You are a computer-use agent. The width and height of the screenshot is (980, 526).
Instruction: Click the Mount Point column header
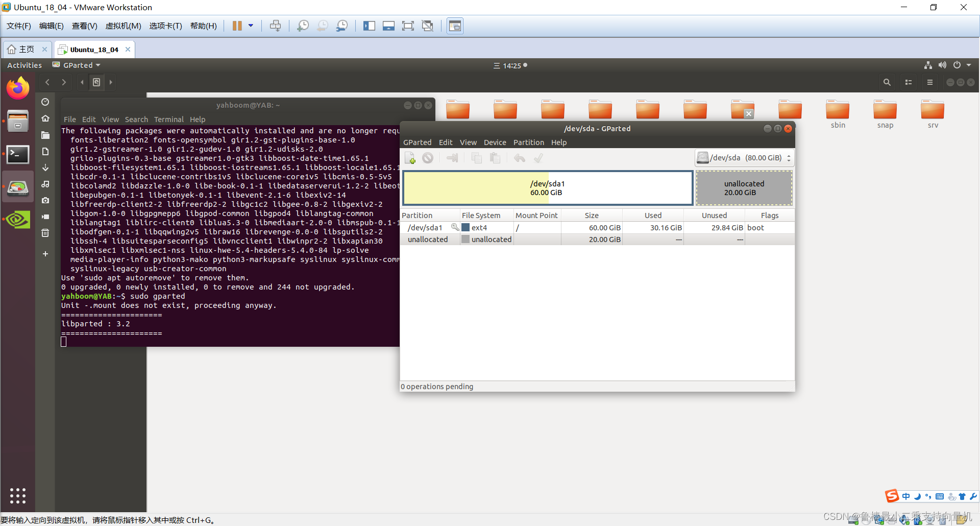[x=537, y=216]
